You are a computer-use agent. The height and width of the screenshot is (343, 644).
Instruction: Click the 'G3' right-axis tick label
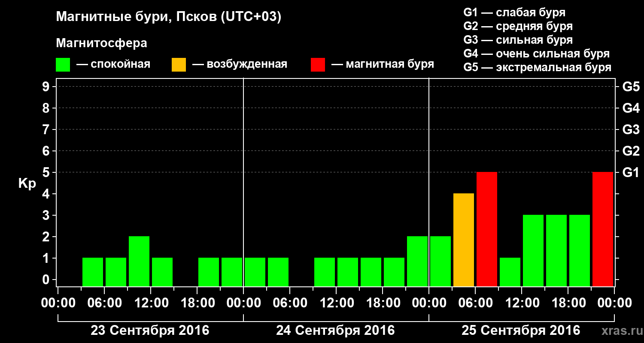631,129
